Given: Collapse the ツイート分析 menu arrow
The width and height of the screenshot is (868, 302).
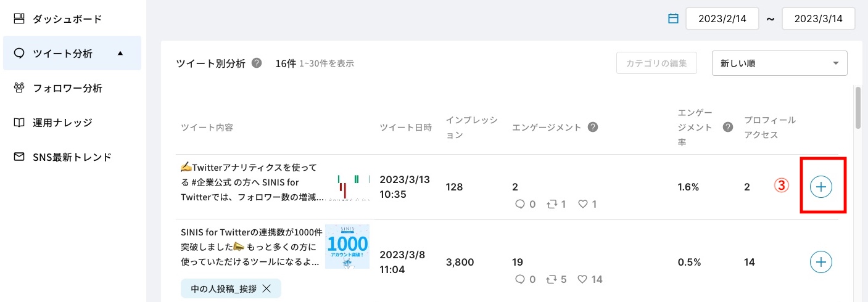Looking at the screenshot, I should pyautogui.click(x=120, y=54).
